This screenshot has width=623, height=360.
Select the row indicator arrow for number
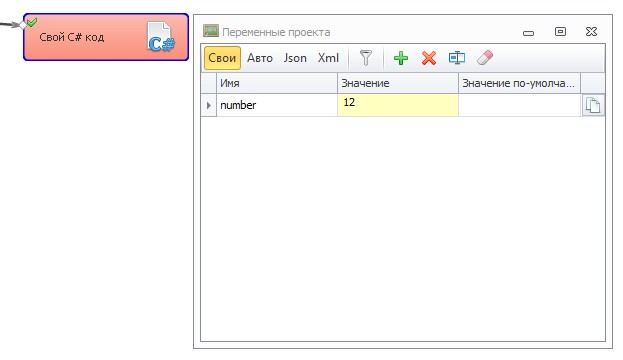coord(209,105)
